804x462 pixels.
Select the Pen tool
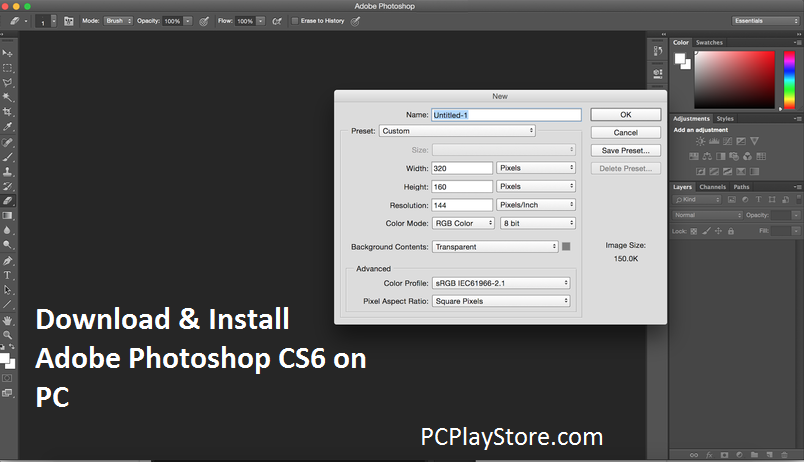[x=8, y=260]
